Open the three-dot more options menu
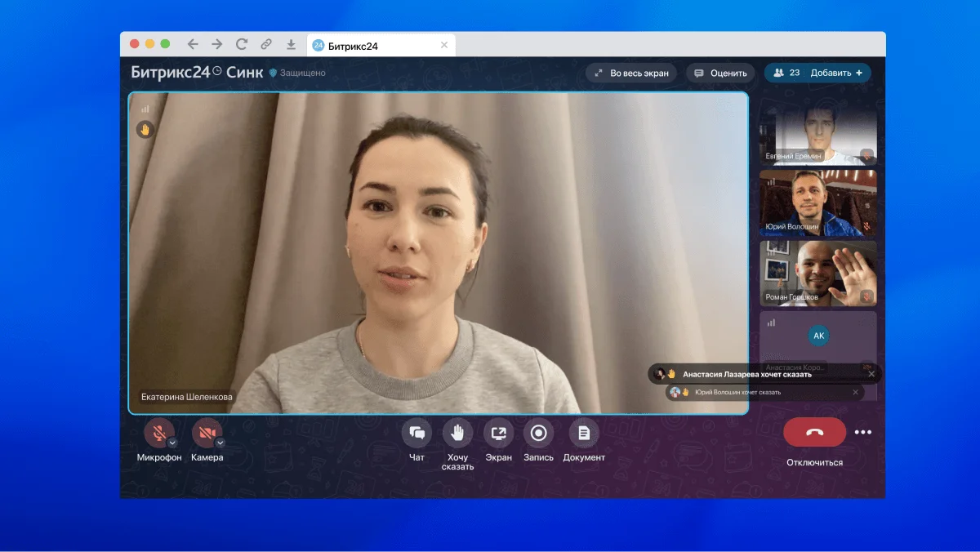The height and width of the screenshot is (552, 980). pyautogui.click(x=863, y=433)
